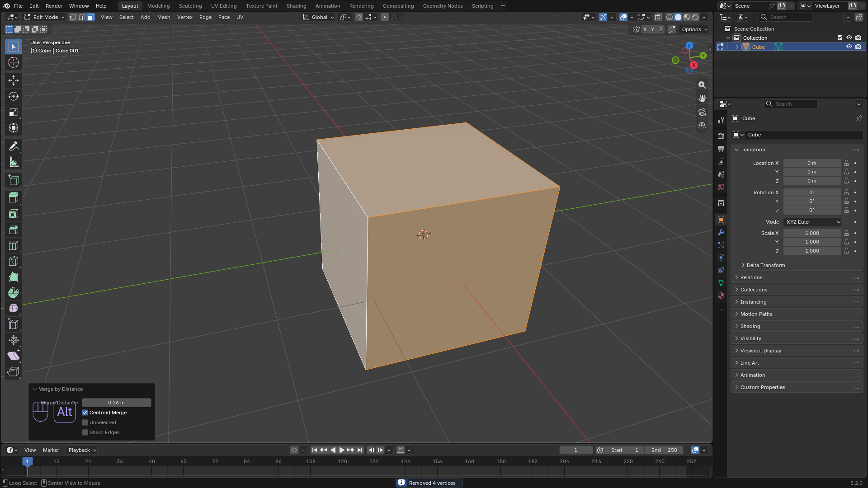Image resolution: width=868 pixels, height=488 pixels.
Task: Toggle proportional editing
Action: tap(385, 17)
